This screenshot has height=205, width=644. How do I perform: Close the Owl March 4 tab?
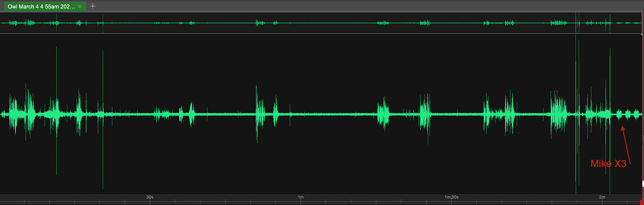click(x=80, y=7)
